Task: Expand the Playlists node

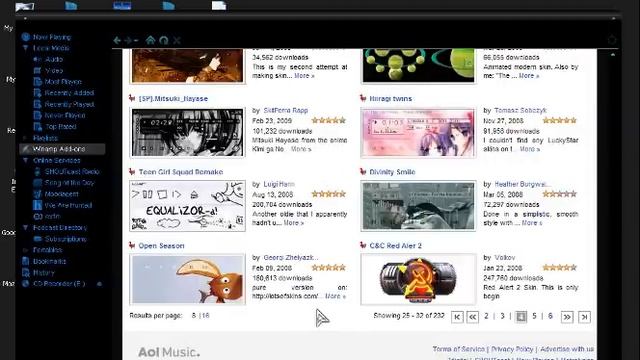Action: 25,138
